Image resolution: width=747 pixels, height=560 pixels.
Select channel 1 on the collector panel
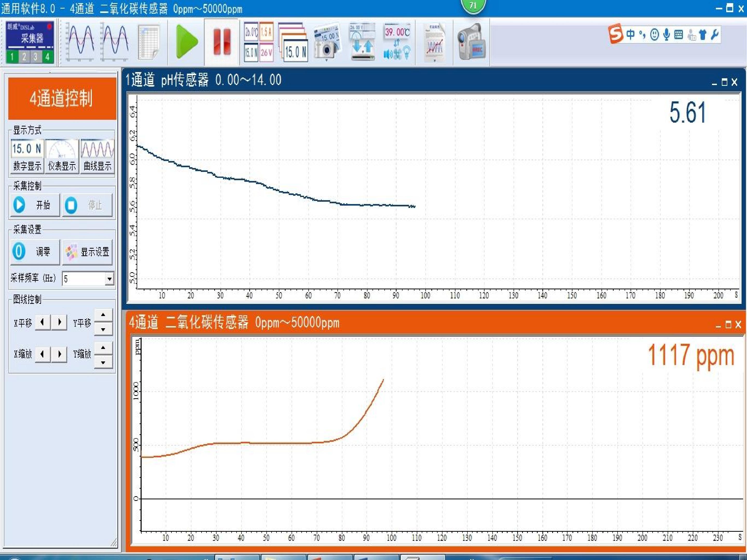pyautogui.click(x=12, y=57)
